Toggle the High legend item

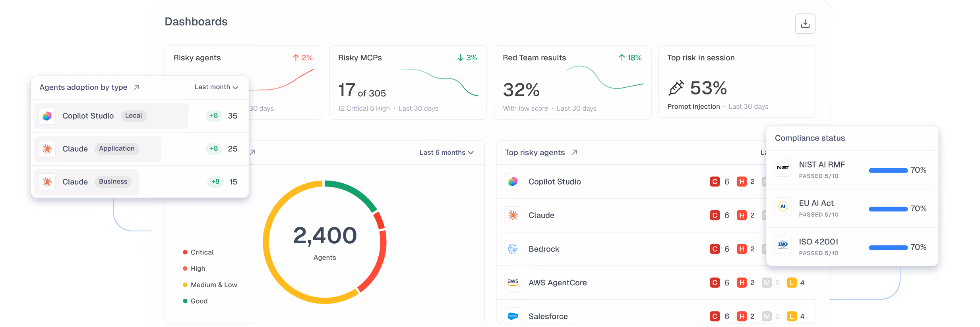point(194,269)
